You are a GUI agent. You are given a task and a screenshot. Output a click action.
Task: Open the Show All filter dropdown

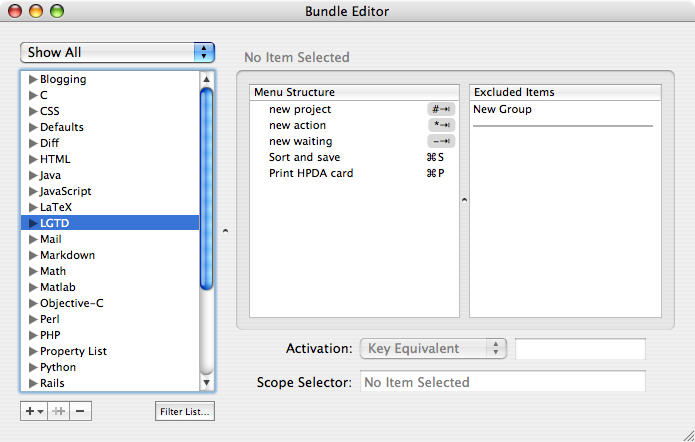click(117, 52)
